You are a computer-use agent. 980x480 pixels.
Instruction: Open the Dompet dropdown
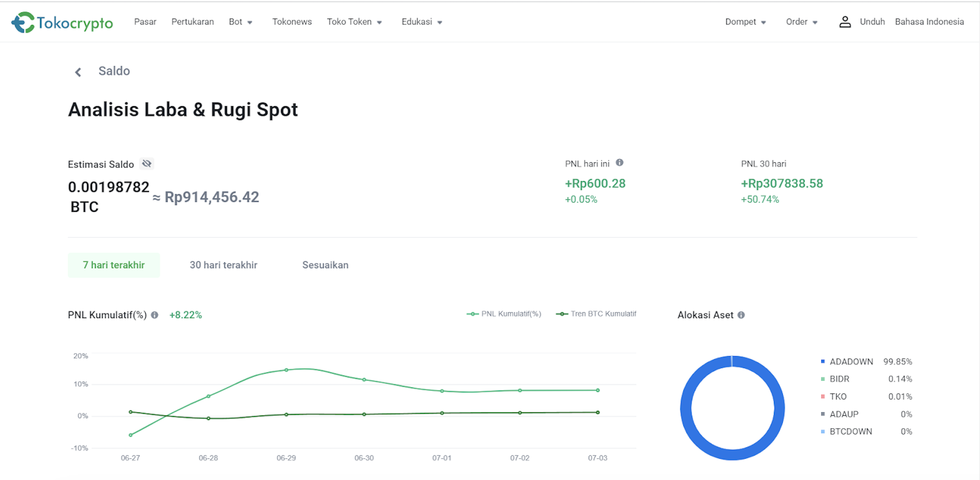[x=745, y=22]
